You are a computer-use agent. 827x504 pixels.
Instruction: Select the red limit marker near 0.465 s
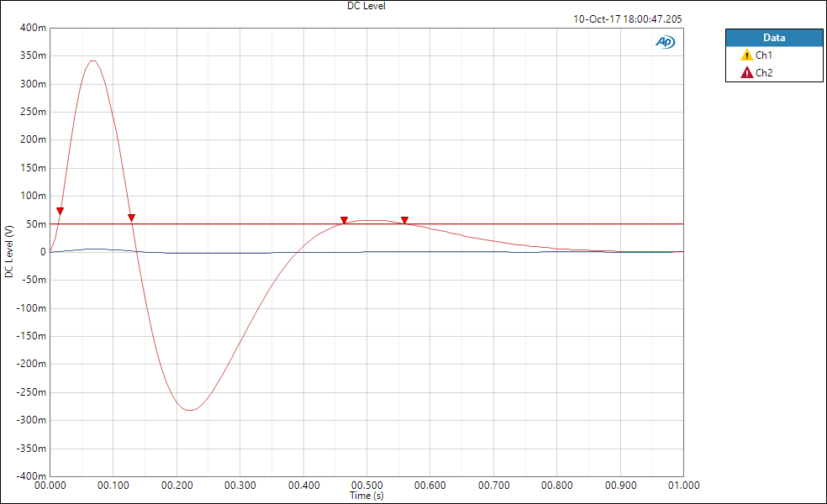[x=344, y=220]
